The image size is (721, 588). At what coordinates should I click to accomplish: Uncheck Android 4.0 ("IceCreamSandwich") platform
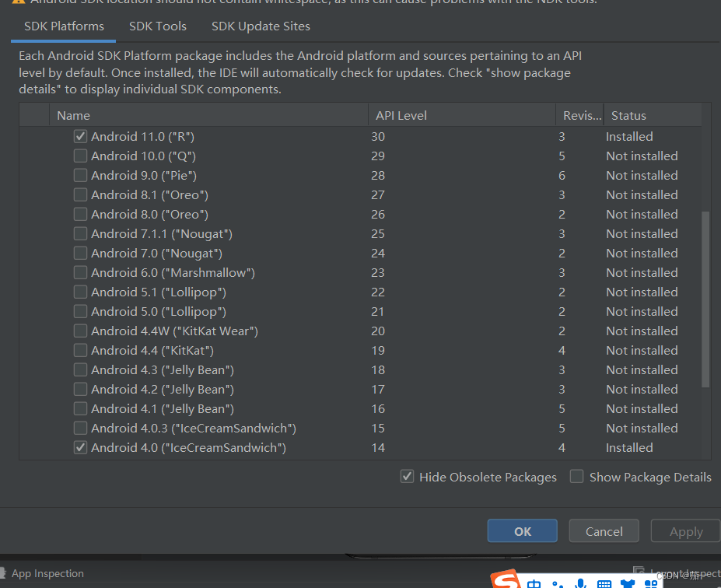tap(80, 447)
